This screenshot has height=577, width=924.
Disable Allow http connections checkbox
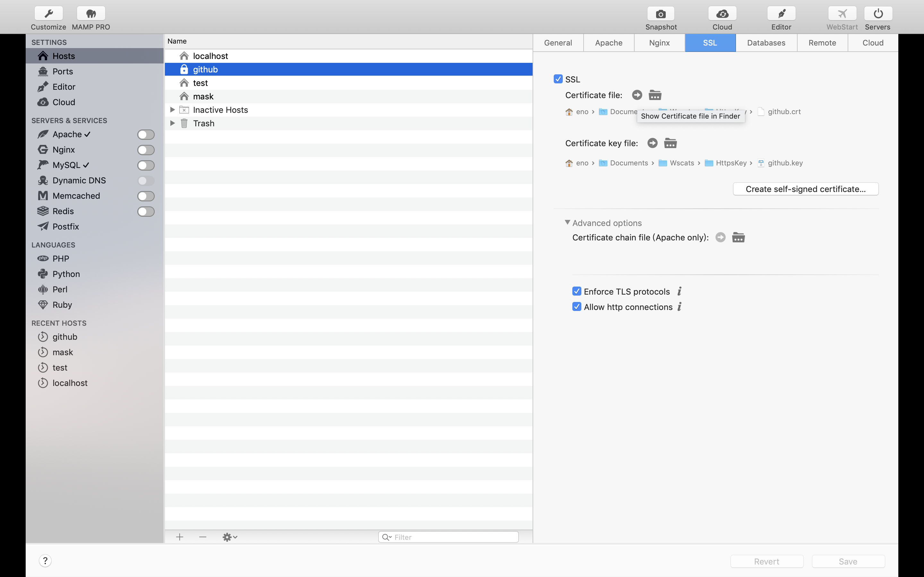[577, 307]
